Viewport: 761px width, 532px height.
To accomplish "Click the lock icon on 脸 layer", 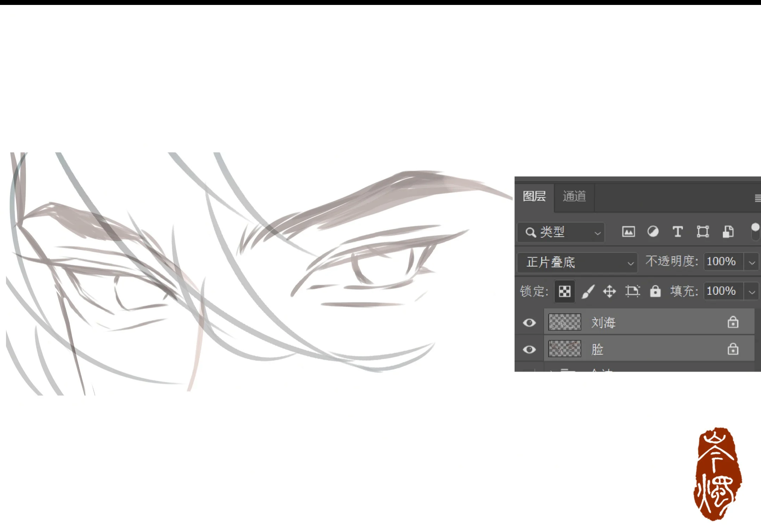I will tap(733, 349).
